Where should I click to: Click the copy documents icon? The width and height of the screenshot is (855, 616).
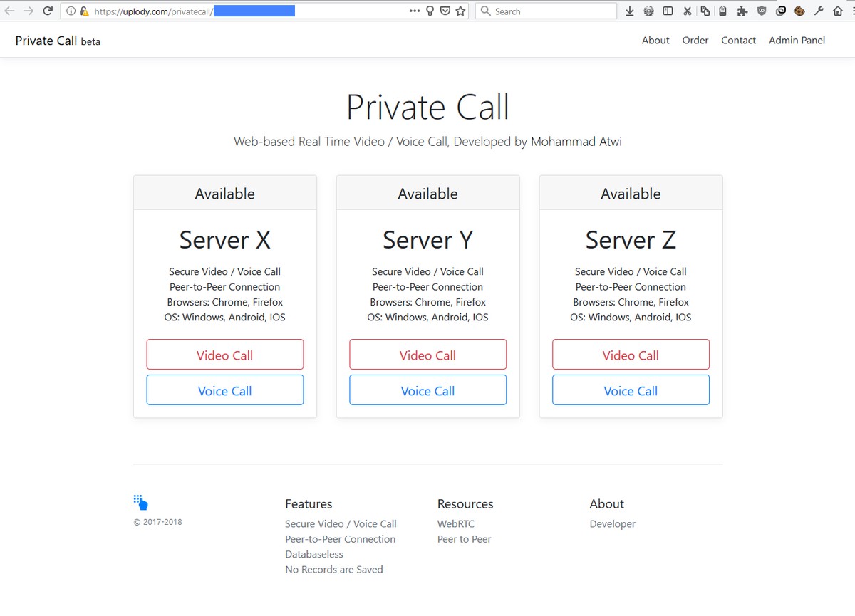pos(705,11)
